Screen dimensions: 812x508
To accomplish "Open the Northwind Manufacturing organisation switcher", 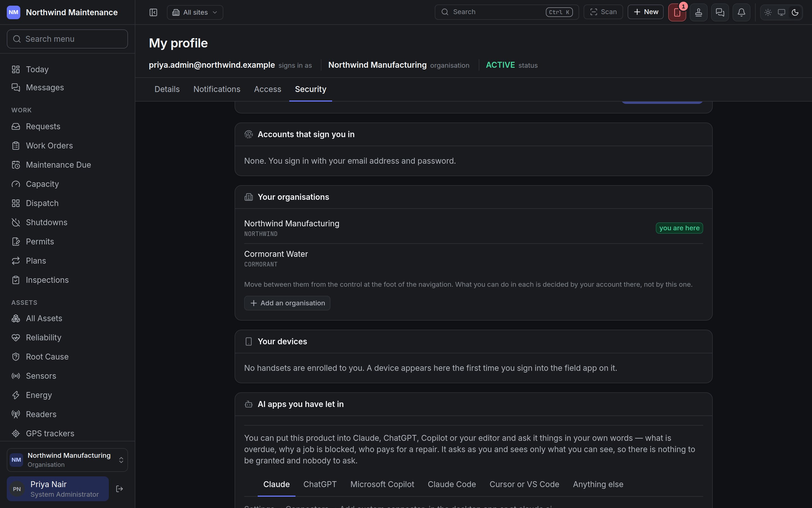I will 67,460.
